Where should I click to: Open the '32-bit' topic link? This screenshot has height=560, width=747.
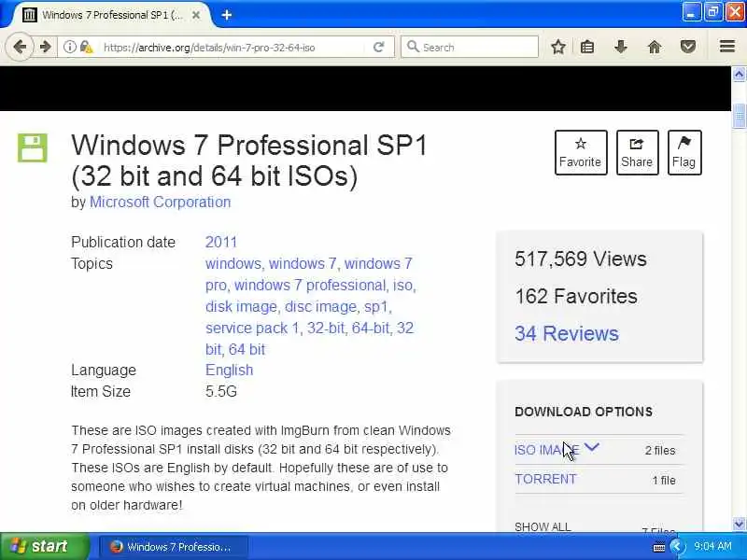point(326,329)
